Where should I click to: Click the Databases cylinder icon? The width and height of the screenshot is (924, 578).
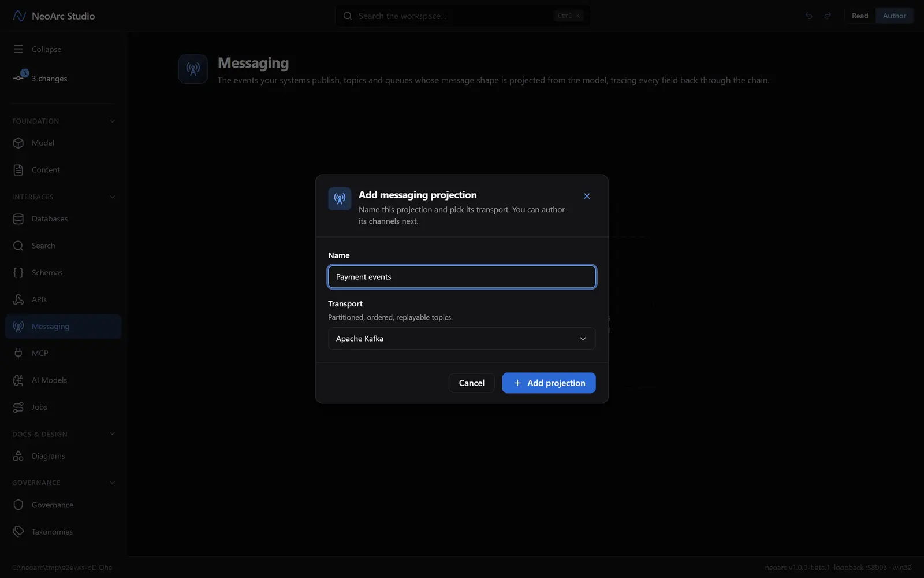pyautogui.click(x=18, y=218)
